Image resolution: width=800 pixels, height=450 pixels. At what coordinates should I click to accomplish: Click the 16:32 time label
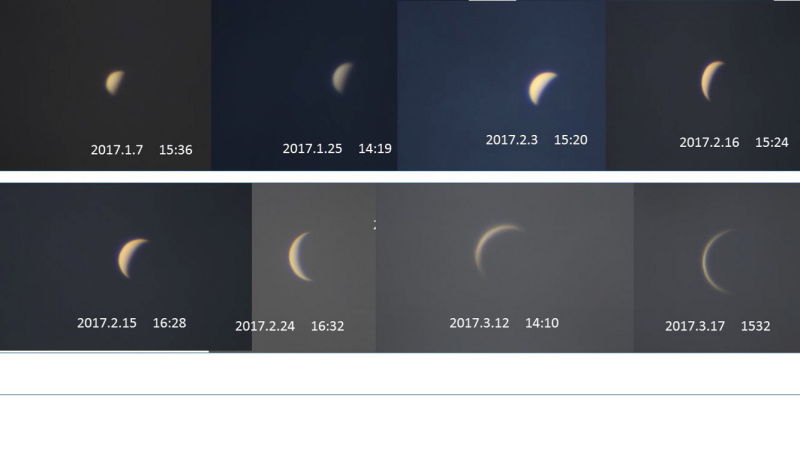[x=328, y=326]
